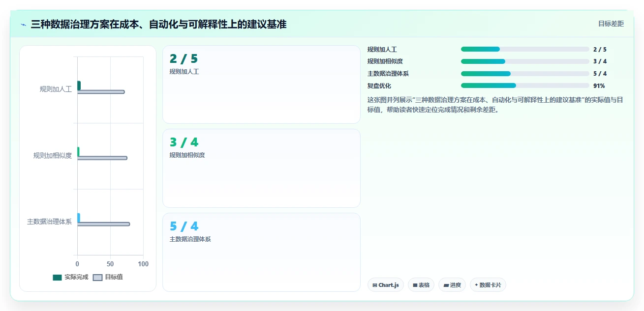Click the 100 tick on the chart x-axis

coord(143,264)
